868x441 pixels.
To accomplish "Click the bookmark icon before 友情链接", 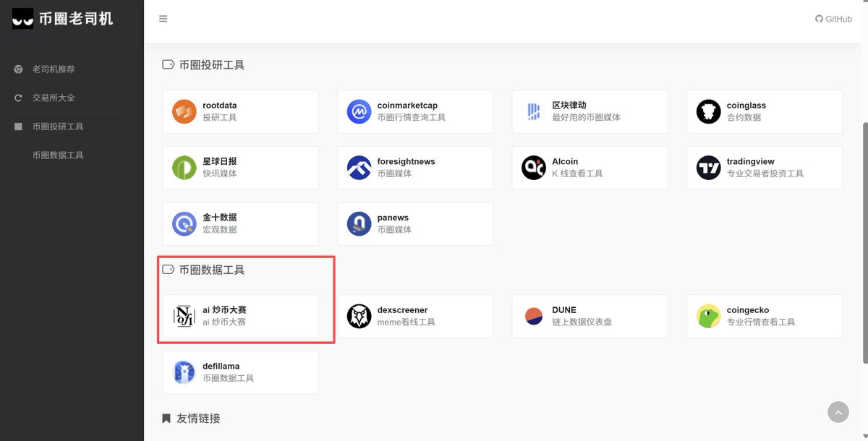I will coord(166,418).
